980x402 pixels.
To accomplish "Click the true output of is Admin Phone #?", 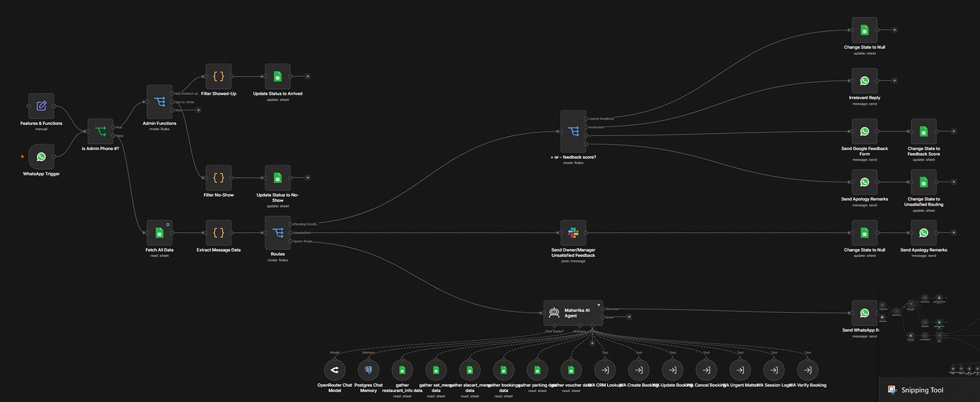I will click(113, 127).
